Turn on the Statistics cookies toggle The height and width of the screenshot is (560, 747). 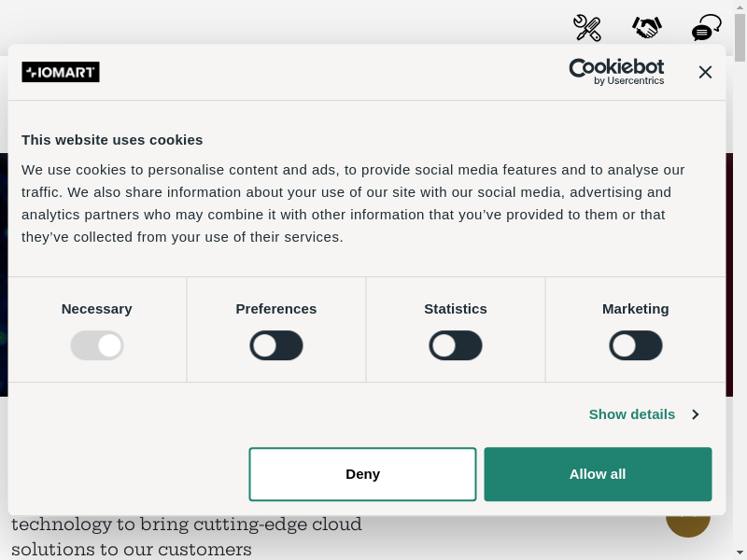pos(456,345)
